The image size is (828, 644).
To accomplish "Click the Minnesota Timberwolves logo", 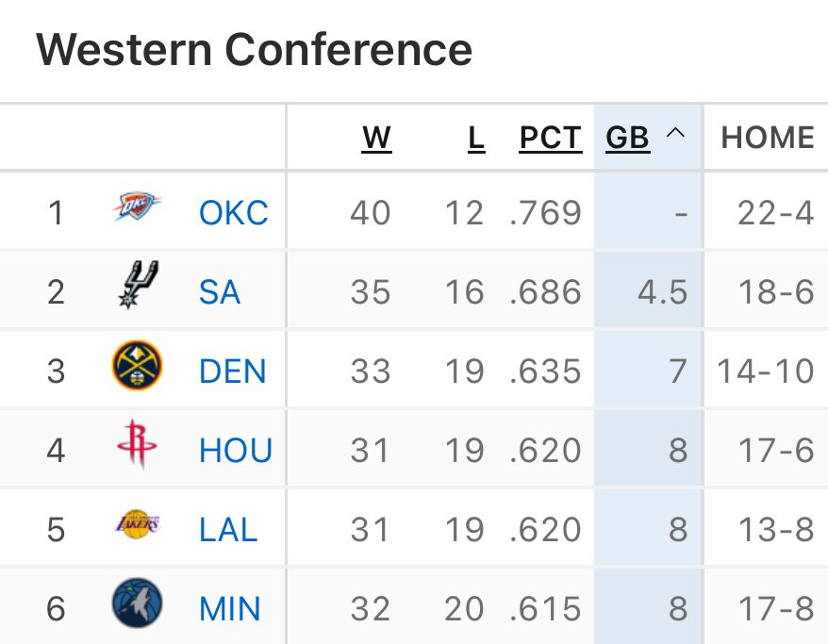I will [x=138, y=604].
